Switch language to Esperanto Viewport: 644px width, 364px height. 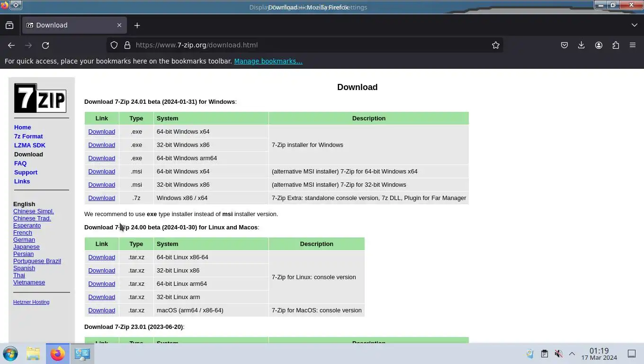coord(27,225)
